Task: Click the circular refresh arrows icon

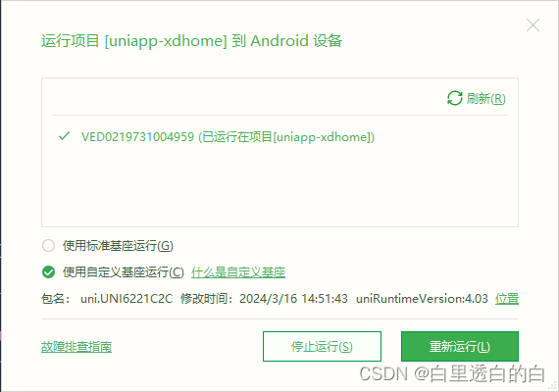Action: [454, 98]
